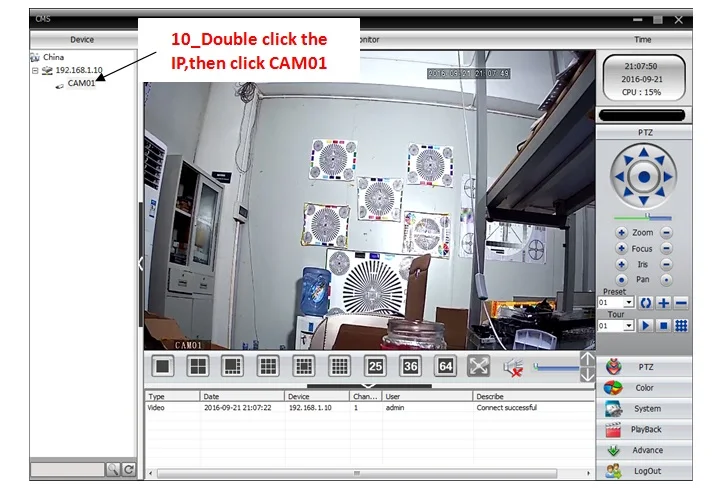The image size is (720, 492).
Task: Switch to single-view layout
Action: point(163,366)
